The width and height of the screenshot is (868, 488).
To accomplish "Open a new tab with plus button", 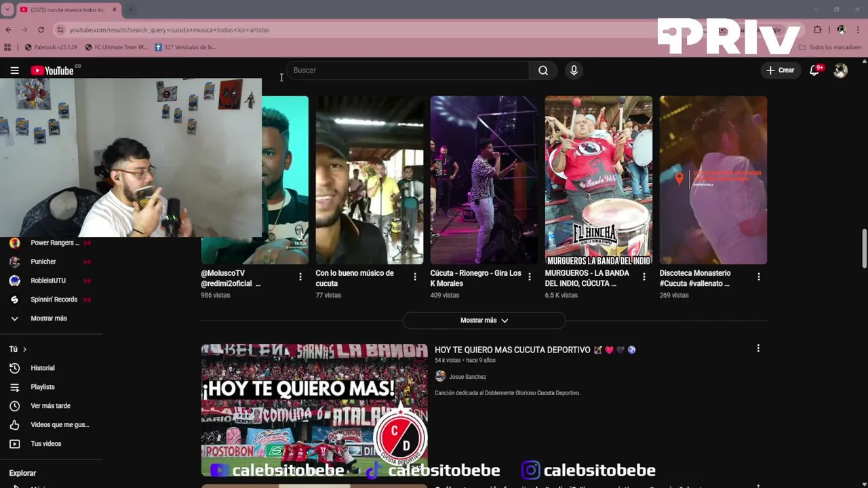I will coord(130,9).
